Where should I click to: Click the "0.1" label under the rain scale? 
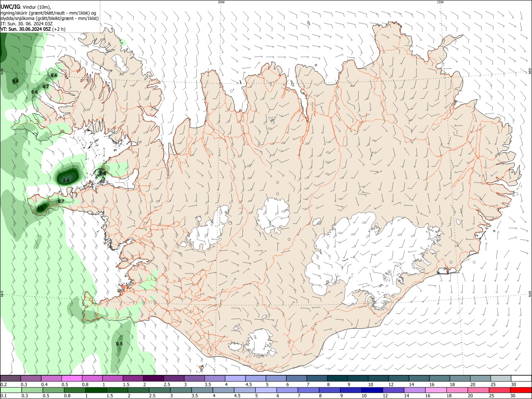(3, 396)
